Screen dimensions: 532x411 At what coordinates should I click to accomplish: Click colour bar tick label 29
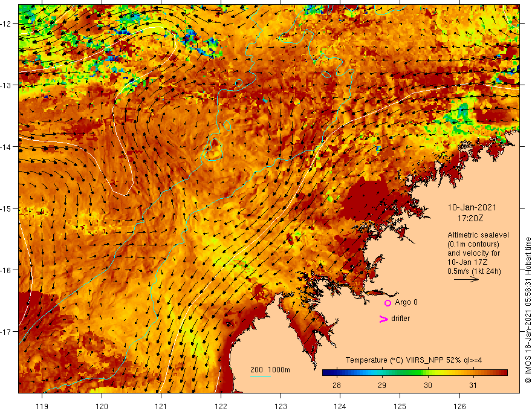[382, 385]
